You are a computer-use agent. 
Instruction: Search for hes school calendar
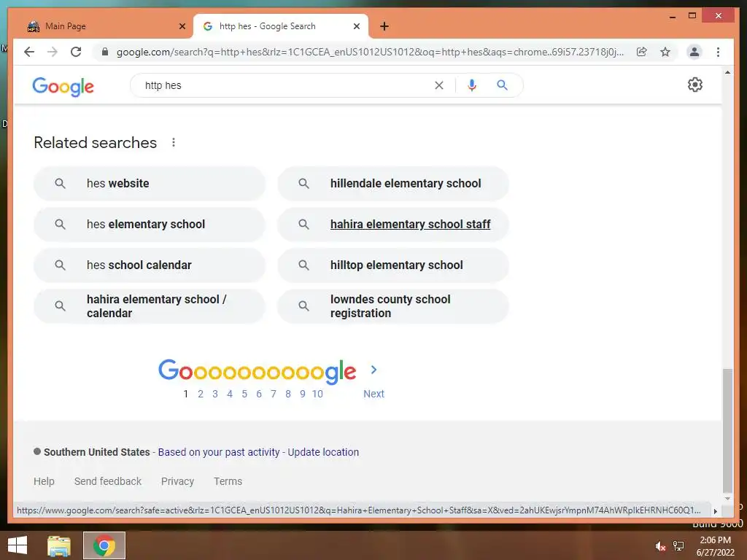click(149, 265)
